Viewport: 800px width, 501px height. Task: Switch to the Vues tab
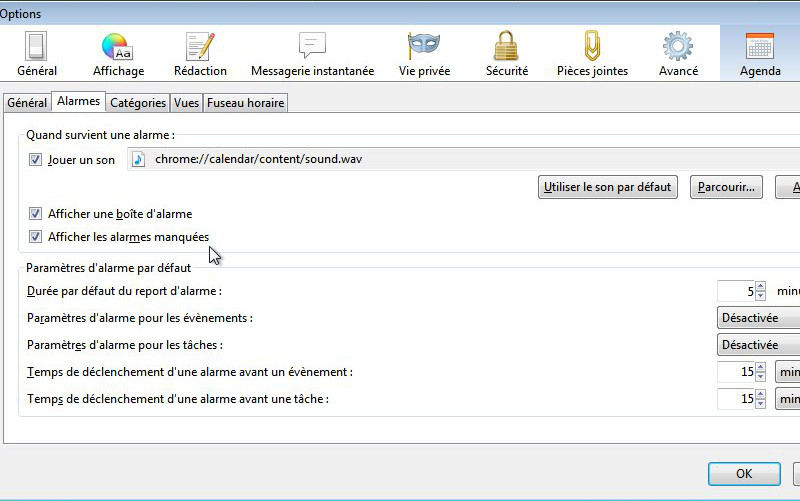pyautogui.click(x=186, y=103)
